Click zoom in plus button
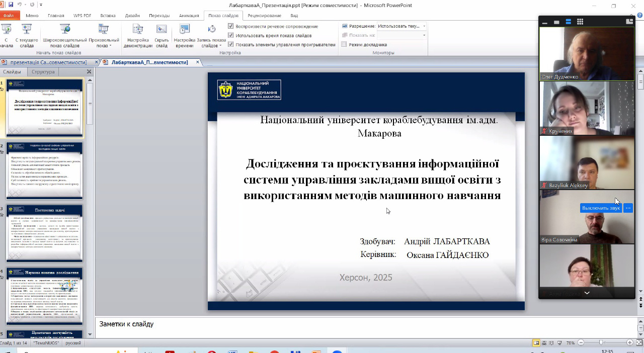Screen dimensions: 644x353 [x=629, y=343]
